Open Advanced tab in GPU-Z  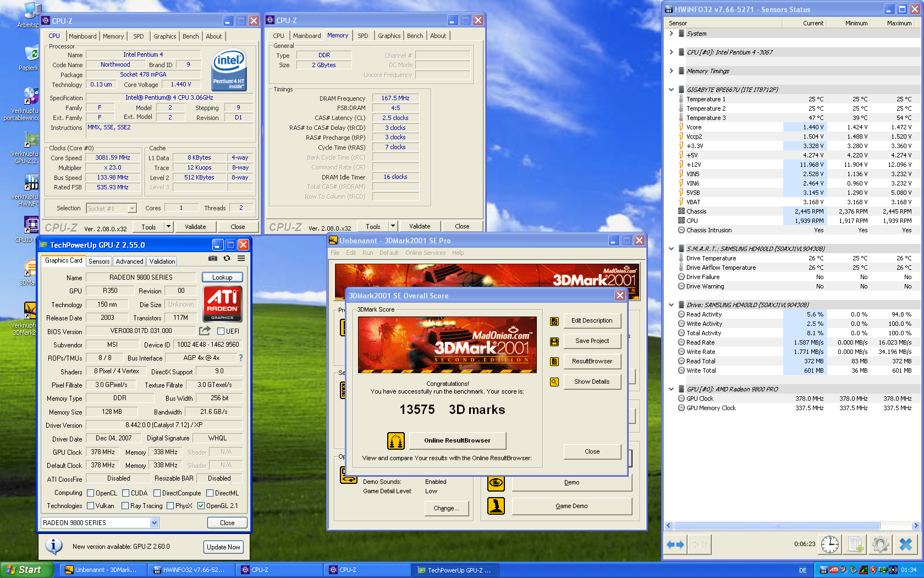[129, 261]
